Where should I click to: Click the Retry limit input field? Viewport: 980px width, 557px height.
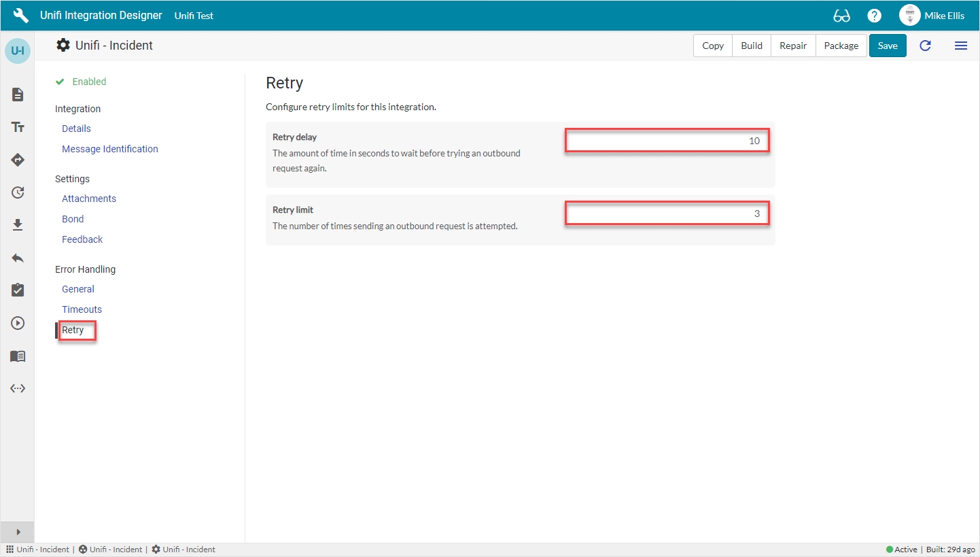667,214
